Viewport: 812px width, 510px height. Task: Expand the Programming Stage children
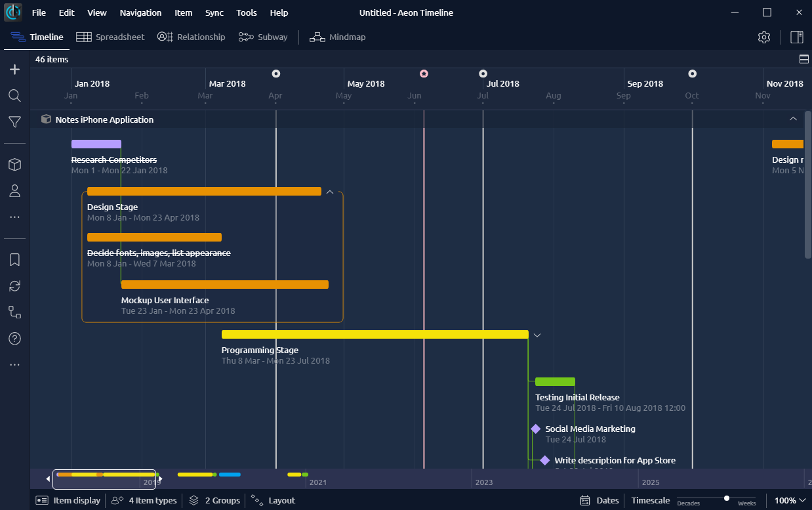click(537, 335)
